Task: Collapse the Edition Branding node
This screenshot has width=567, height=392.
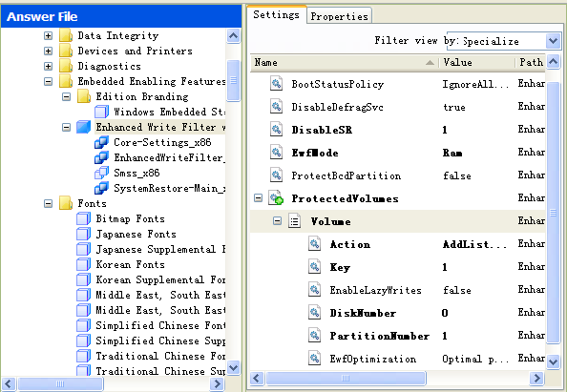Action: coord(66,97)
